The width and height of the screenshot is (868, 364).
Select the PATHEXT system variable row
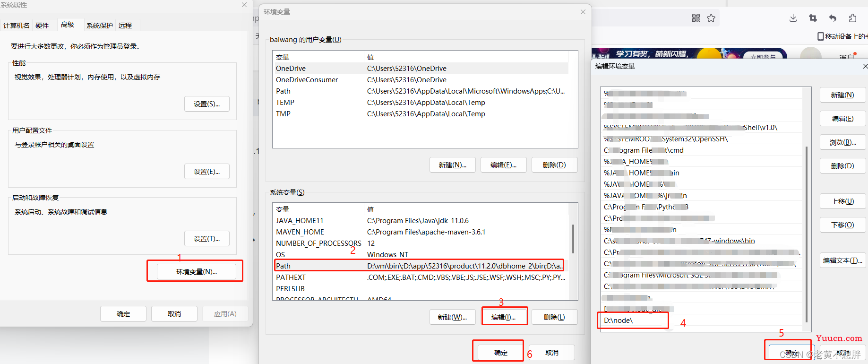click(421, 277)
